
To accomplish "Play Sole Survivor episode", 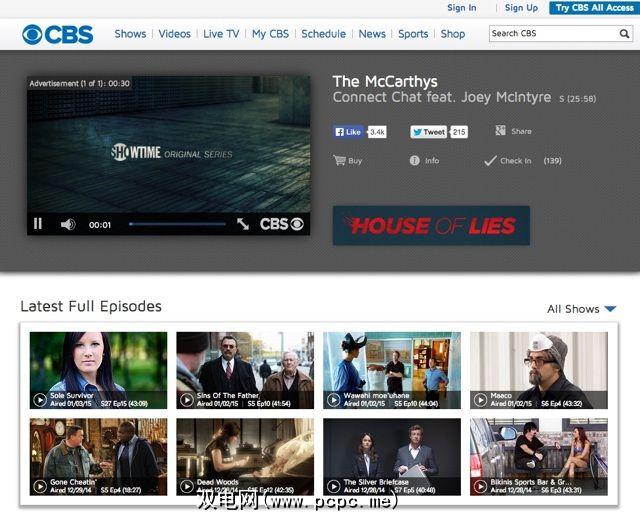I will click(x=40, y=400).
